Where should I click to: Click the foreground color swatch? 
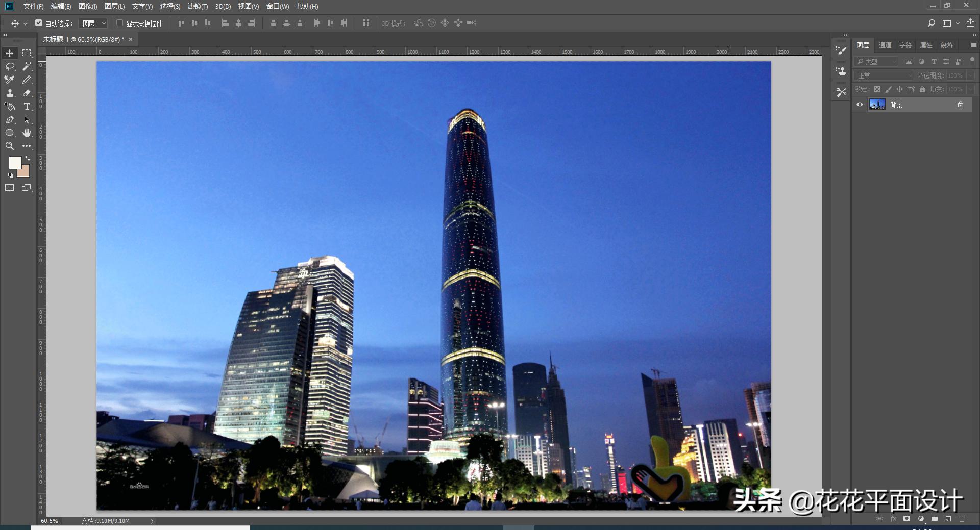tap(14, 164)
